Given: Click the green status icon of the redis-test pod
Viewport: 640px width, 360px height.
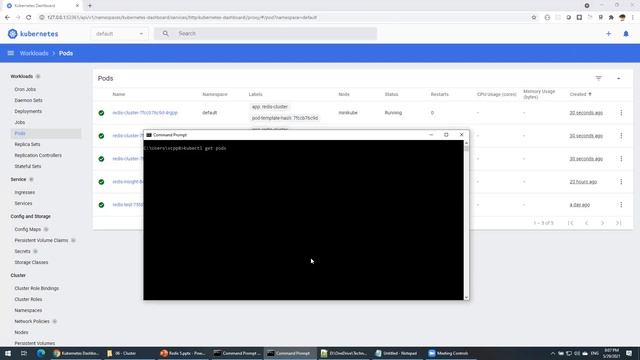Looking at the screenshot, I should click(101, 205).
